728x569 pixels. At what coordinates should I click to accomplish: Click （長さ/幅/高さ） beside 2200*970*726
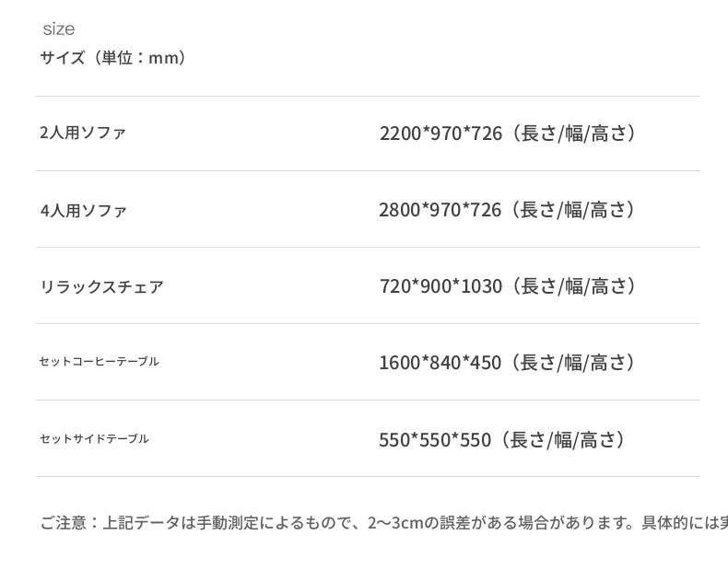(573, 134)
